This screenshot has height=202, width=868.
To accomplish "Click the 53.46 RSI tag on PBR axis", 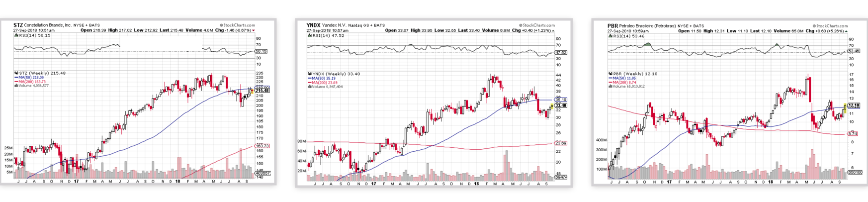I will pos(854,51).
